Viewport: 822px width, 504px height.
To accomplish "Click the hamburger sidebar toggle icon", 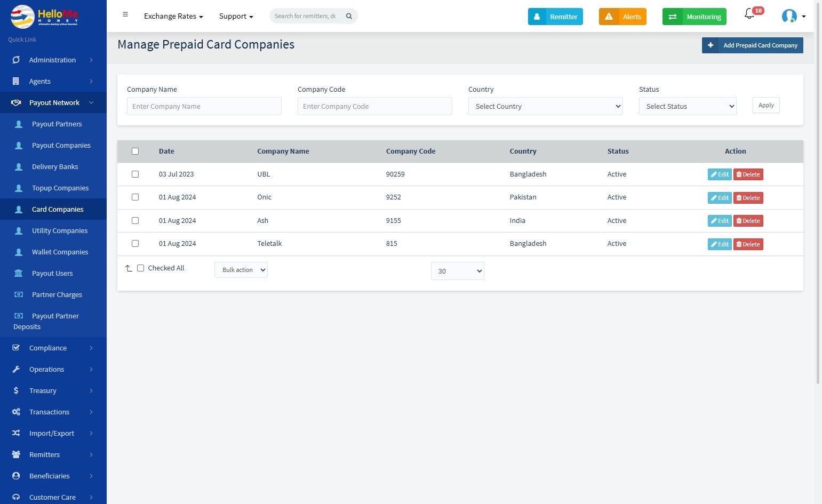I will click(125, 14).
